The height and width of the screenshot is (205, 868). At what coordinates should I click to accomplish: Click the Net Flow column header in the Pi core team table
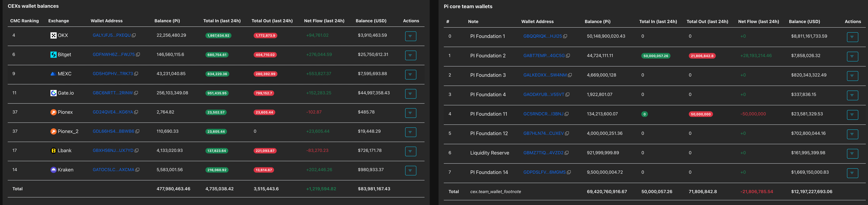tap(758, 21)
